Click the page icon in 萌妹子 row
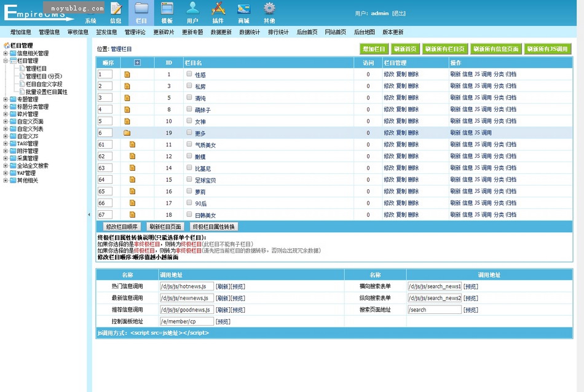 (x=127, y=109)
